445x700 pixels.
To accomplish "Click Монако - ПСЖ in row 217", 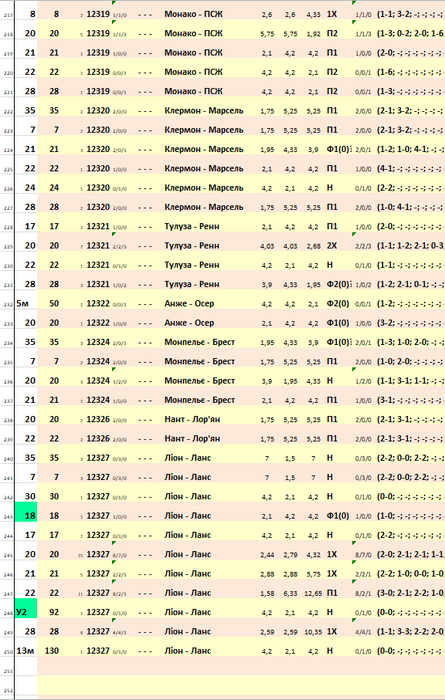I will click(194, 14).
